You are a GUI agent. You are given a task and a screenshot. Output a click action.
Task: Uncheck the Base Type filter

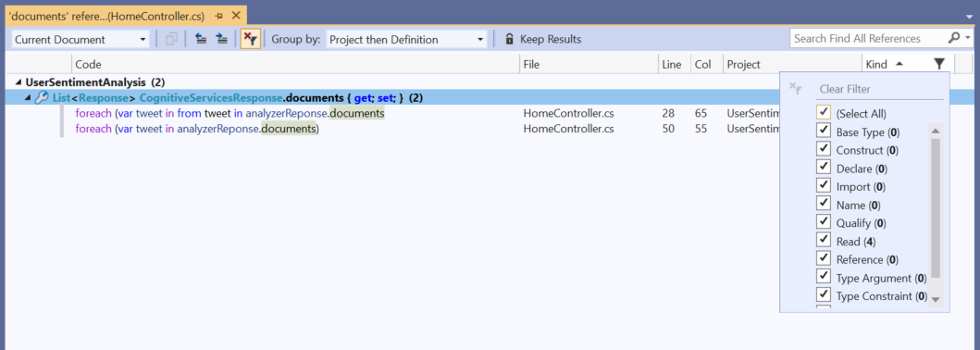[823, 131]
